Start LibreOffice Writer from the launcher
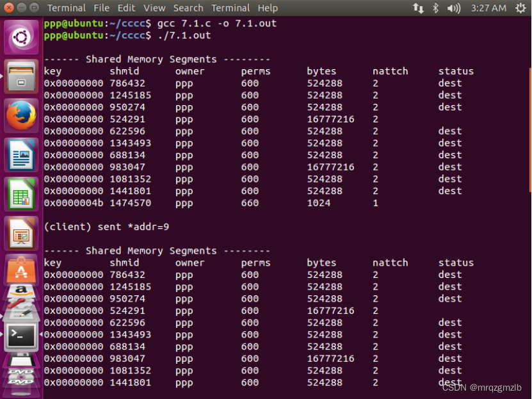The height and width of the screenshot is (399, 532). pos(21,155)
